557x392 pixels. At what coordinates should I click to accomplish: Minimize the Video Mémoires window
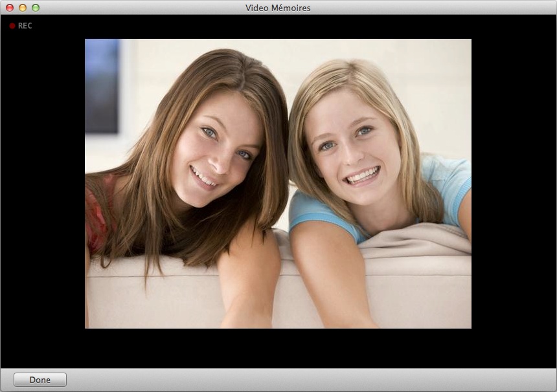click(x=23, y=8)
